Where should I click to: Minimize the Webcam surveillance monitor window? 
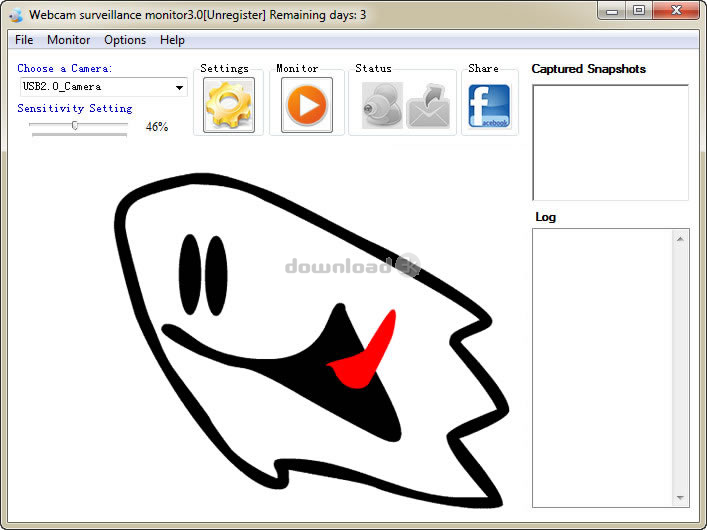pyautogui.click(x=614, y=11)
